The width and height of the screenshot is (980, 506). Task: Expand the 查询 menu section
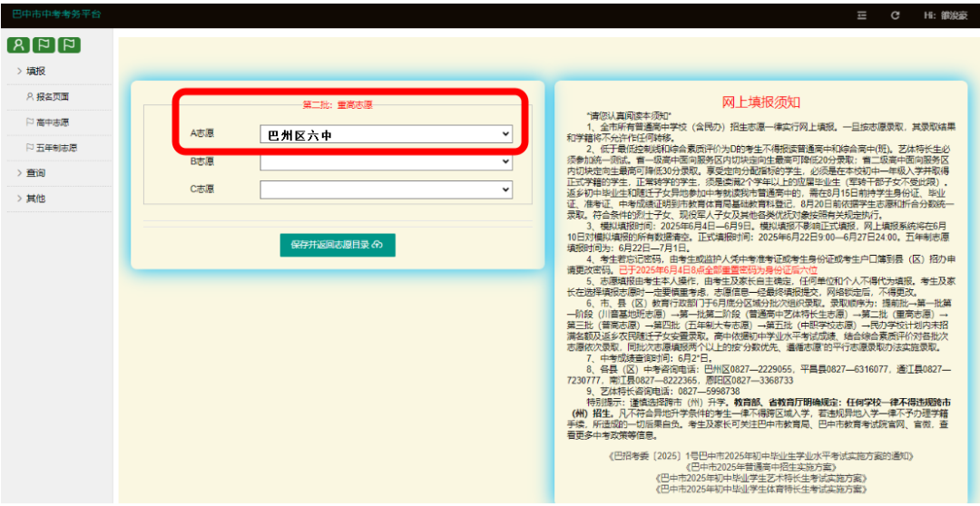click(x=36, y=173)
